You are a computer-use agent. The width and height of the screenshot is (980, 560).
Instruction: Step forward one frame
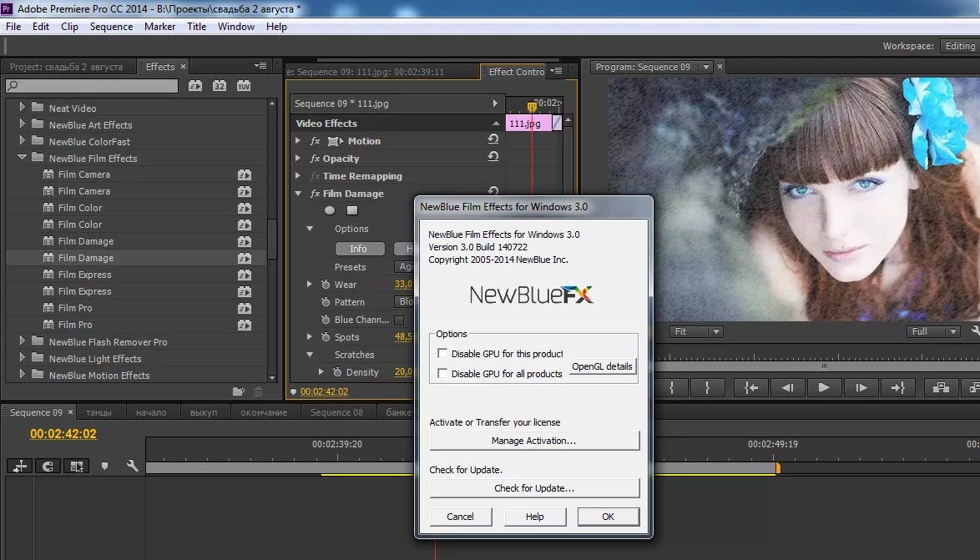[x=861, y=387]
